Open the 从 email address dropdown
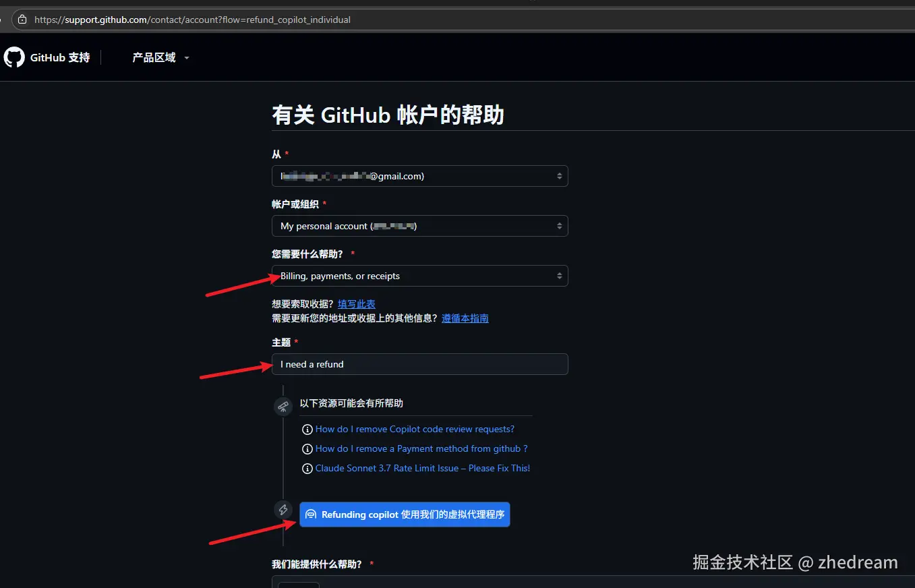Image resolution: width=915 pixels, height=588 pixels. (x=419, y=176)
